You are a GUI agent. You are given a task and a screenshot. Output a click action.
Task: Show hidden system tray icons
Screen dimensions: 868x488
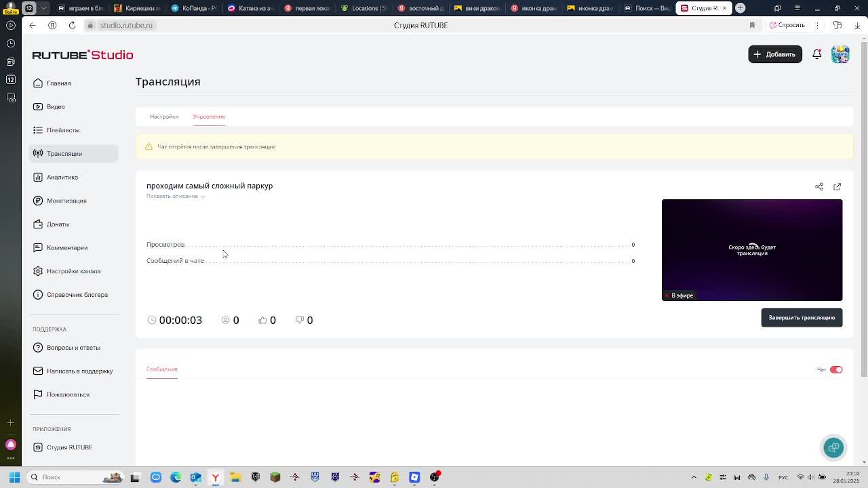click(x=694, y=477)
